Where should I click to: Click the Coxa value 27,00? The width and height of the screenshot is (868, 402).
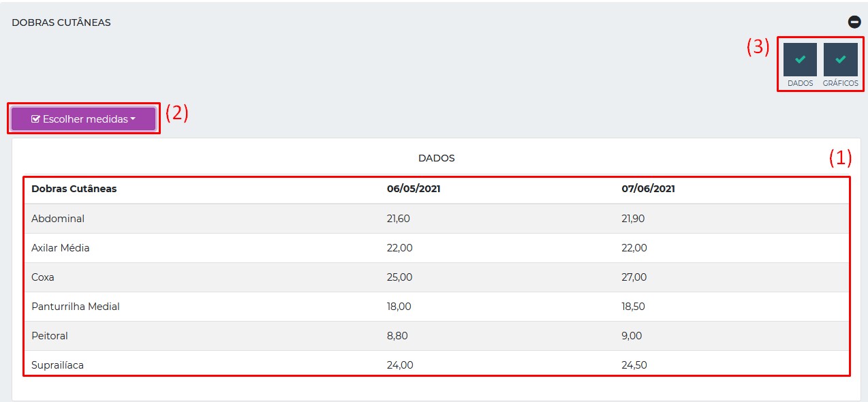click(634, 277)
